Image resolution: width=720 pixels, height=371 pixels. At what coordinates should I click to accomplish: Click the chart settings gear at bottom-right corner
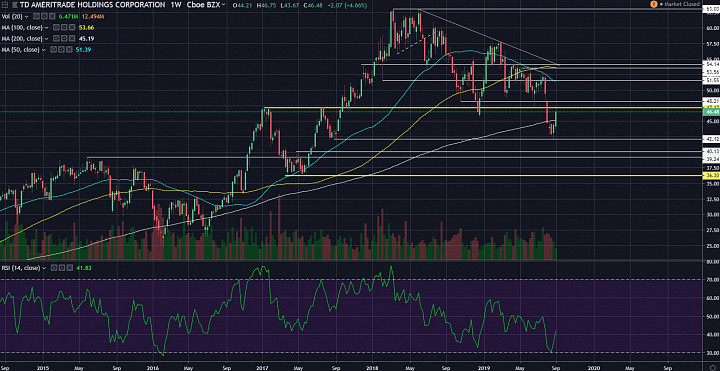pyautogui.click(x=714, y=367)
